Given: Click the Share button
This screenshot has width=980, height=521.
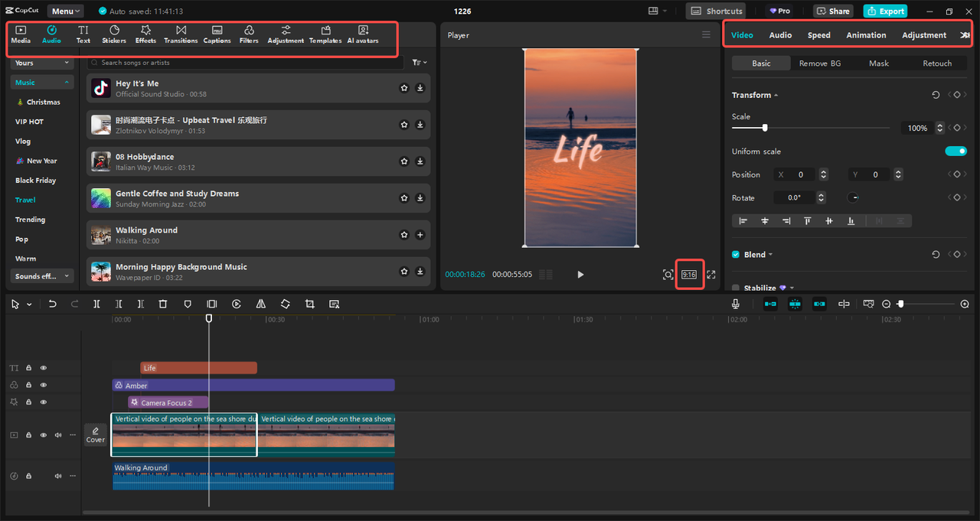Looking at the screenshot, I should (832, 11).
